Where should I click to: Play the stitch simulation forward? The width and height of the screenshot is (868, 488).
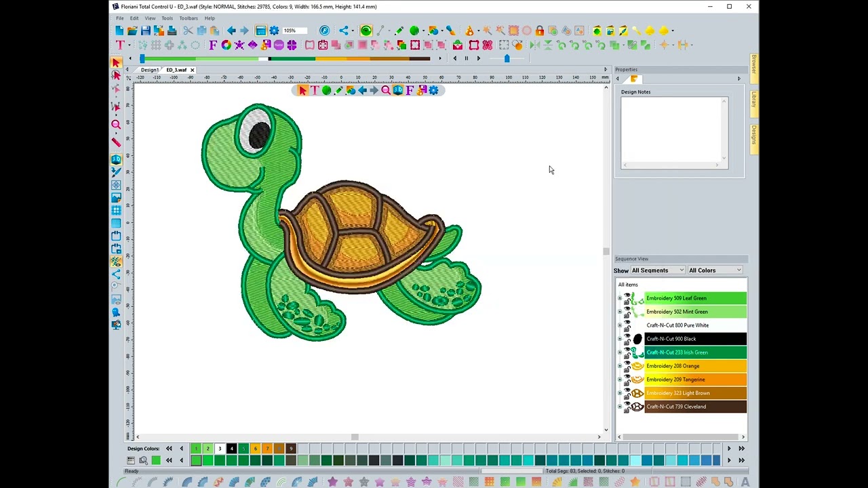(478, 58)
